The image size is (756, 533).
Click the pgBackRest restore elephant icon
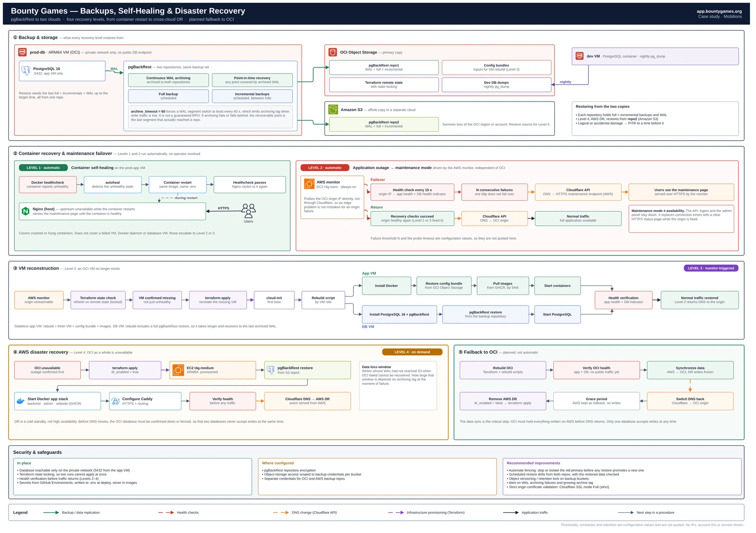271,370
